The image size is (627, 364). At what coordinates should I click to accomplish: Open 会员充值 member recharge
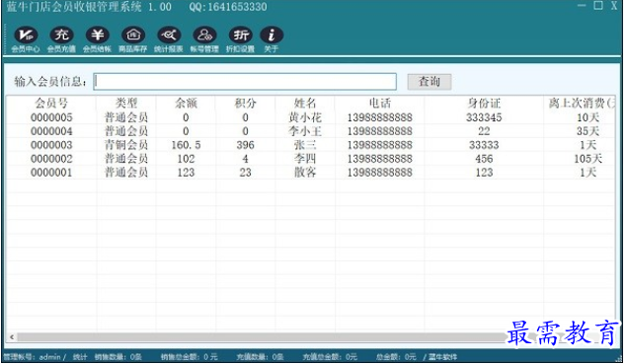[x=61, y=39]
